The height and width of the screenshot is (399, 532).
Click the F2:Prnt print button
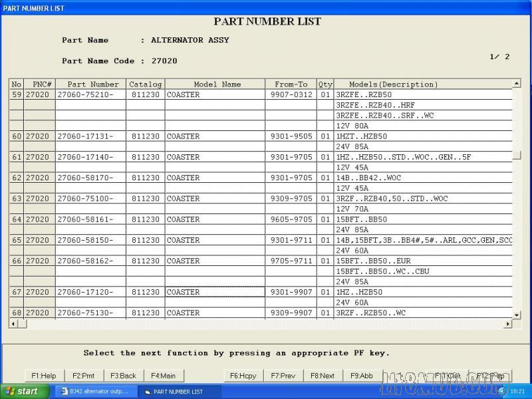coord(84,376)
